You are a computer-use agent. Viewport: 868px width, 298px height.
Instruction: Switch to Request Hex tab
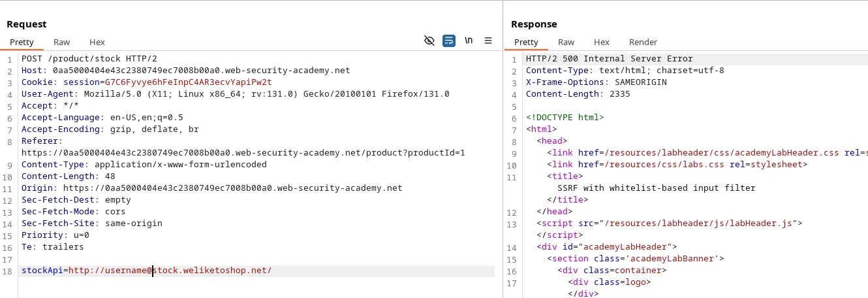(x=97, y=42)
